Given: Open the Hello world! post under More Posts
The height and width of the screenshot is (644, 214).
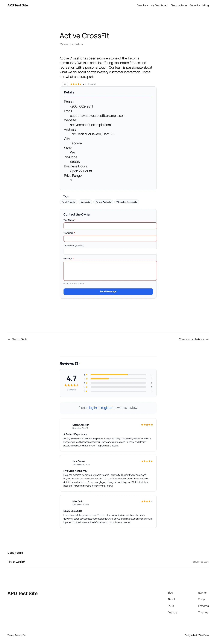Looking at the screenshot, I should 16,561.
